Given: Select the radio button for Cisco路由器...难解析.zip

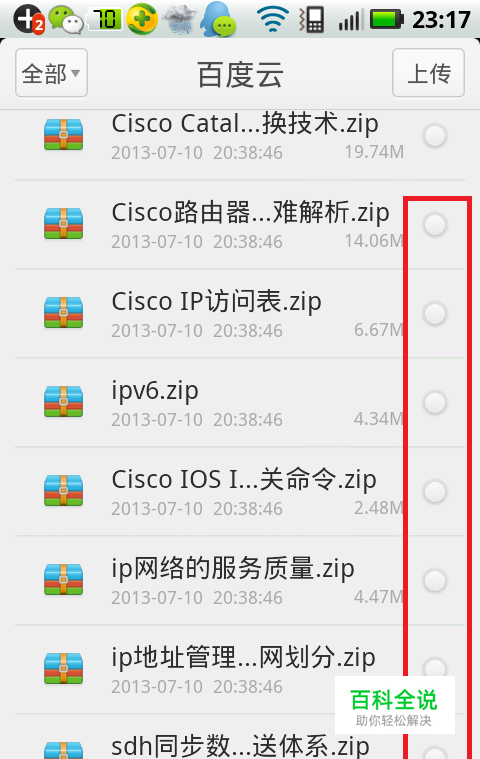Looking at the screenshot, I should pyautogui.click(x=435, y=225).
